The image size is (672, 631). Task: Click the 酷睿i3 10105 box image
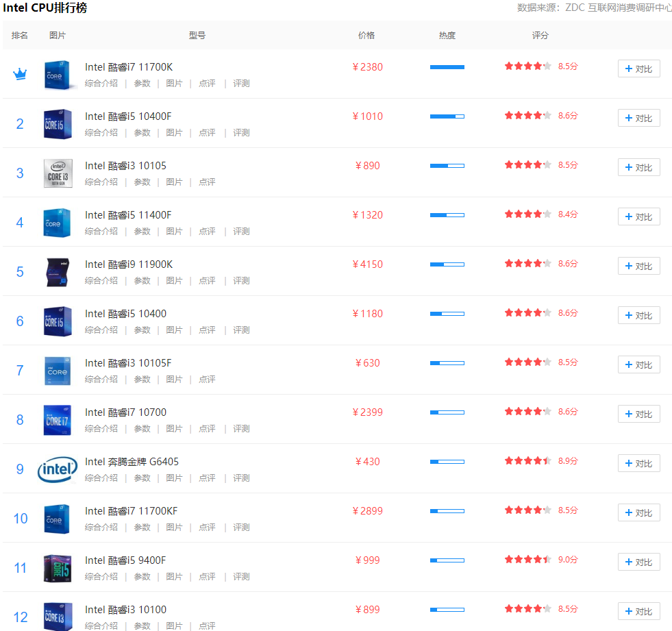point(58,173)
